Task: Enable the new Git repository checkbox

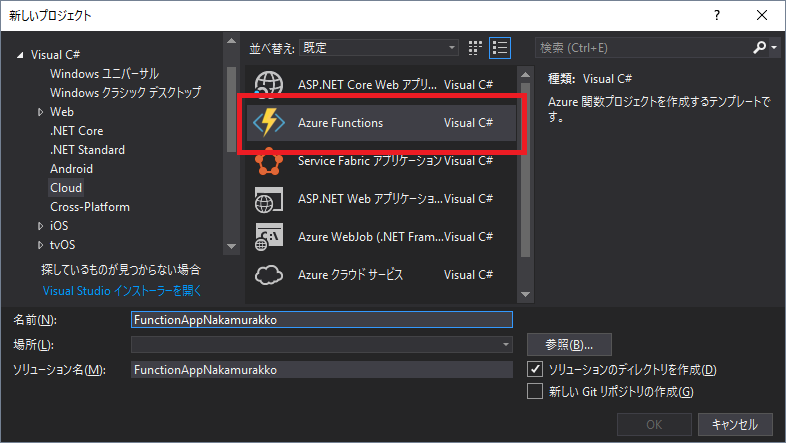Action: click(534, 391)
